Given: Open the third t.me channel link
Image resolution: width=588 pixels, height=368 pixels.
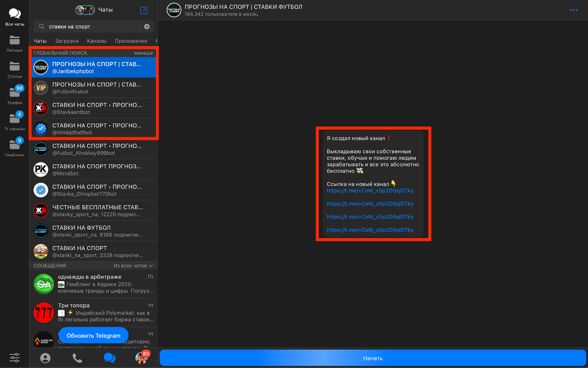Looking at the screenshot, I should pyautogui.click(x=370, y=217).
